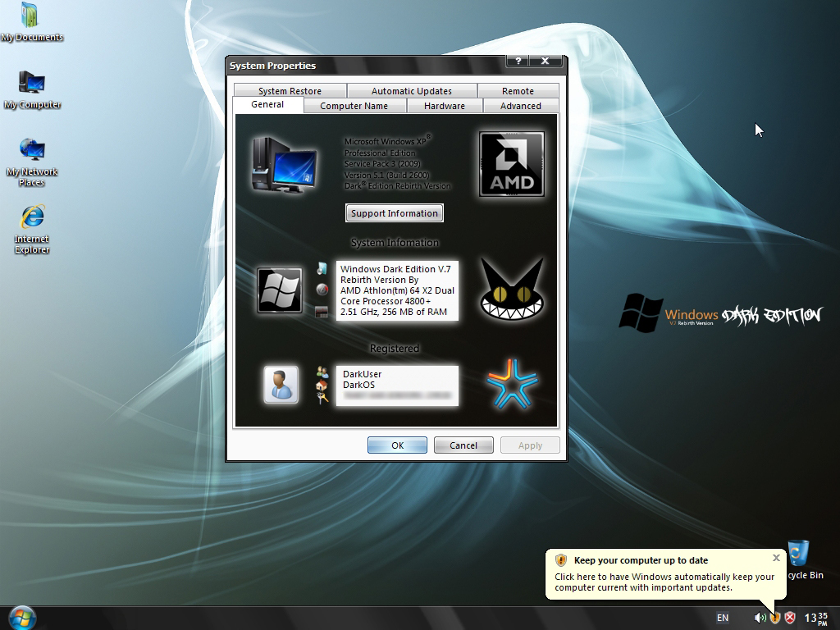
Task: Close the System Properties dialog
Action: (x=546, y=61)
